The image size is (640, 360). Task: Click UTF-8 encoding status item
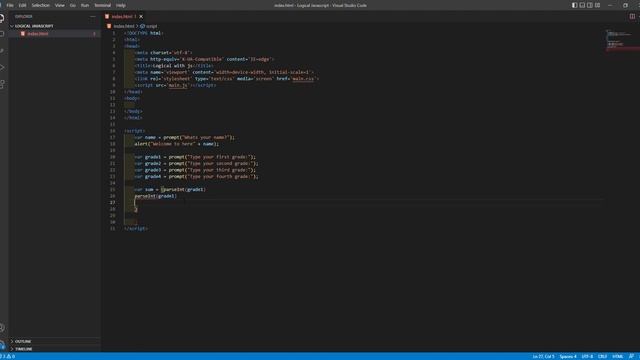click(x=587, y=356)
